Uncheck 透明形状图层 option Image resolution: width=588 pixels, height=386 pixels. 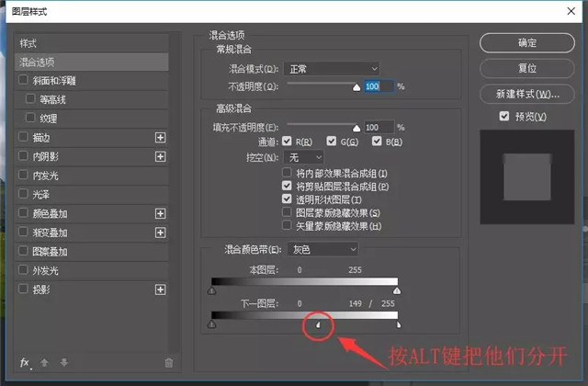coord(287,199)
